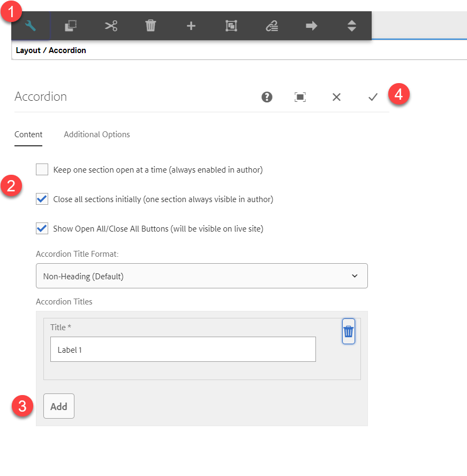This screenshot has width=467, height=476.
Task: Click the Copy icon in the toolbar
Action: pos(71,26)
